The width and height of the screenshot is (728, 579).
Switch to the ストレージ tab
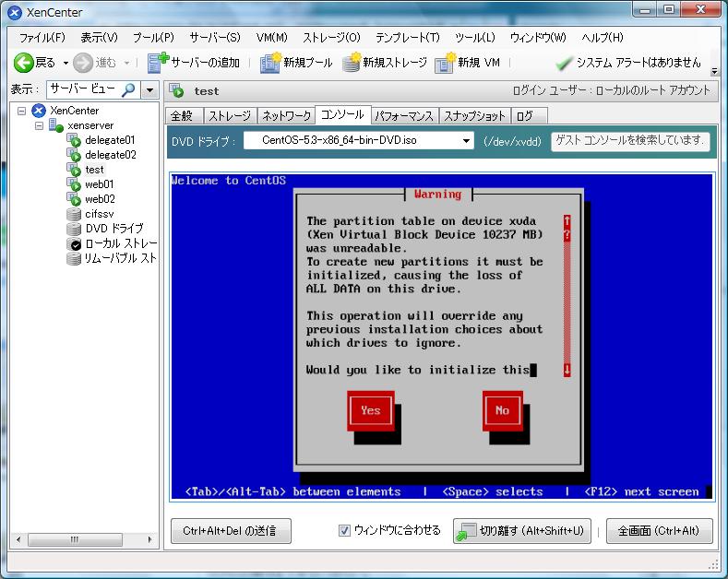click(x=231, y=115)
